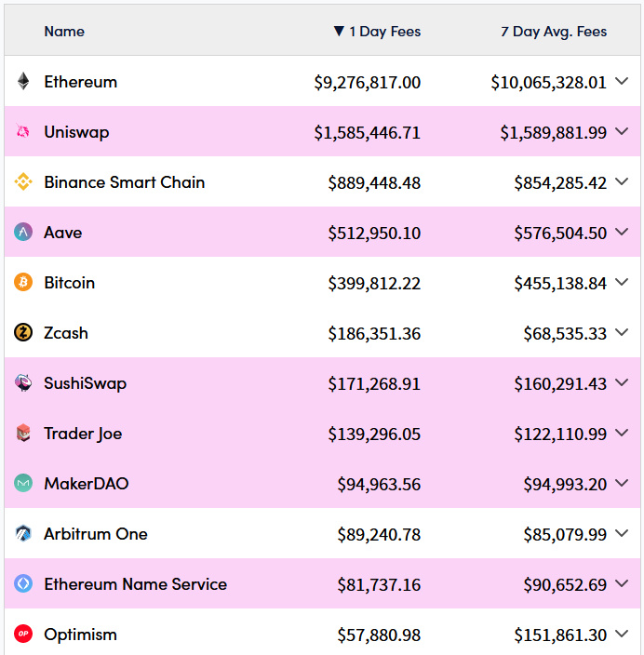Click the Aave ghost icon
The width and height of the screenshot is (644, 655).
[x=23, y=233]
